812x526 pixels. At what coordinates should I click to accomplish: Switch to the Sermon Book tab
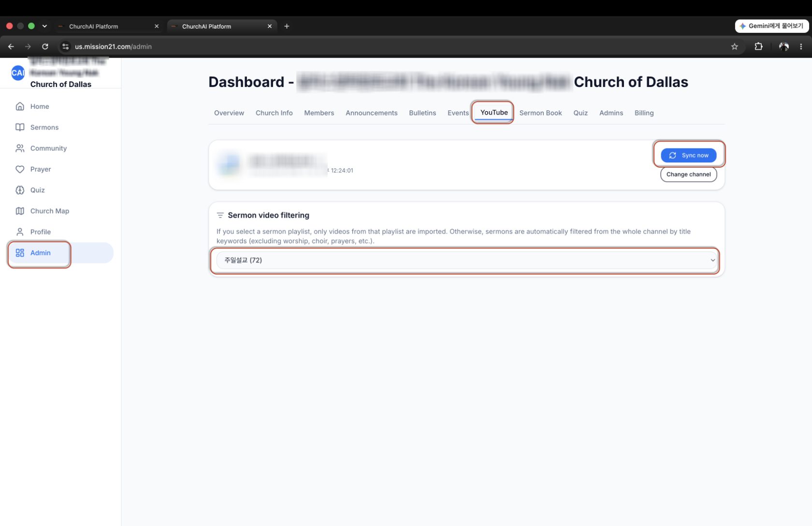[540, 113]
